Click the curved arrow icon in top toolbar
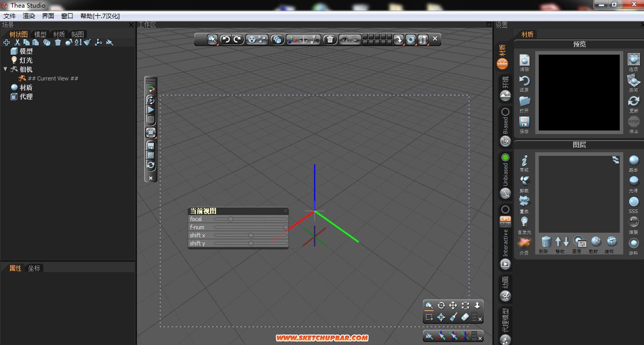Viewport: 644px width, 345px height. pyautogui.click(x=398, y=39)
